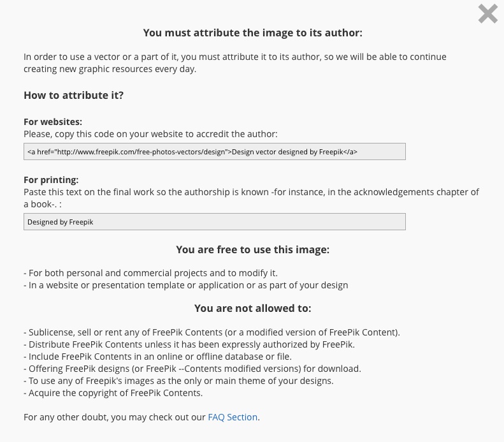Click the 'In a website or presentation template' line
The image size is (504, 442).
pyautogui.click(x=186, y=285)
